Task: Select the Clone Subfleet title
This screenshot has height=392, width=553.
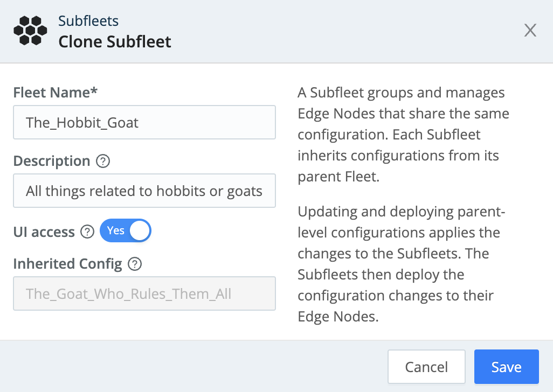Action: tap(114, 41)
